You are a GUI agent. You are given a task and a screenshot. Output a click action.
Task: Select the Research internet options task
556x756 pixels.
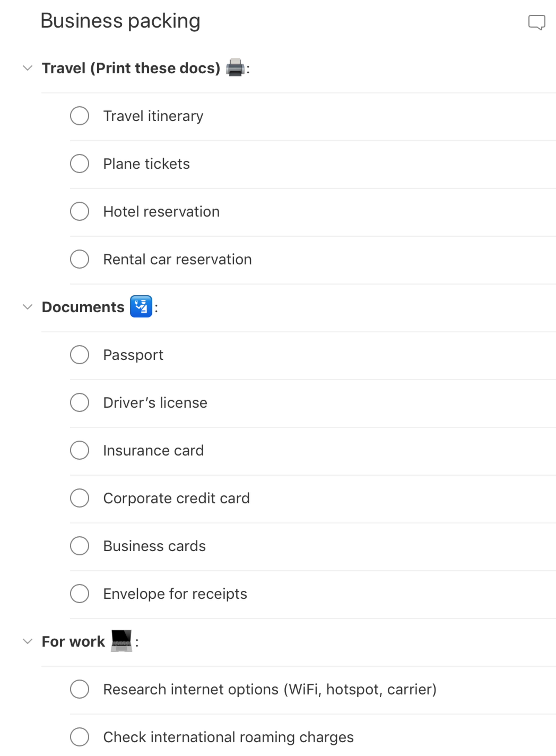pyautogui.click(x=270, y=689)
